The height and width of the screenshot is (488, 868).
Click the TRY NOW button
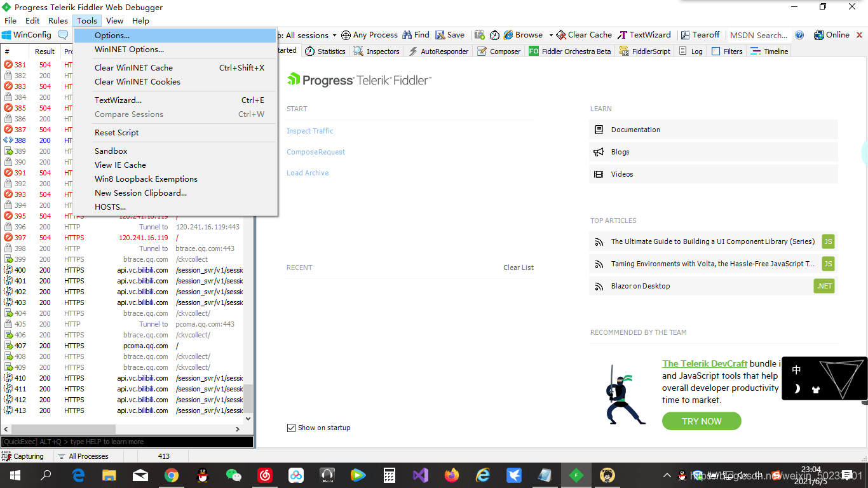[702, 421]
